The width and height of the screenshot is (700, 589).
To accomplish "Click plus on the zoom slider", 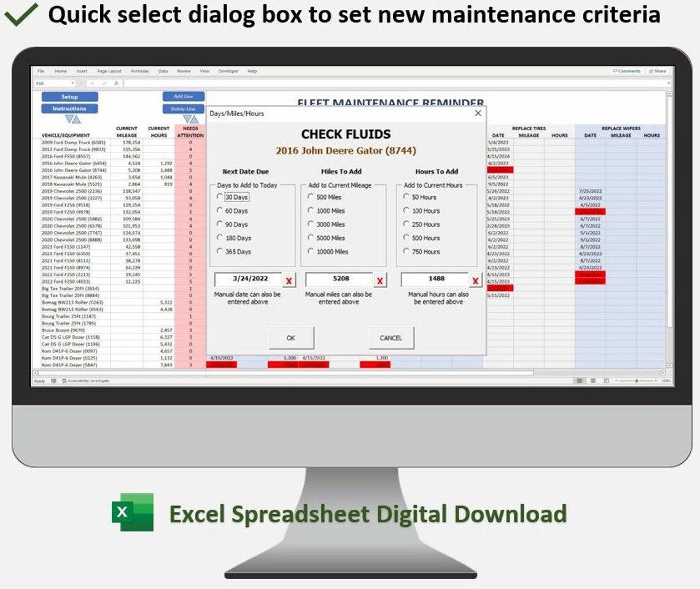I will pos(656,380).
